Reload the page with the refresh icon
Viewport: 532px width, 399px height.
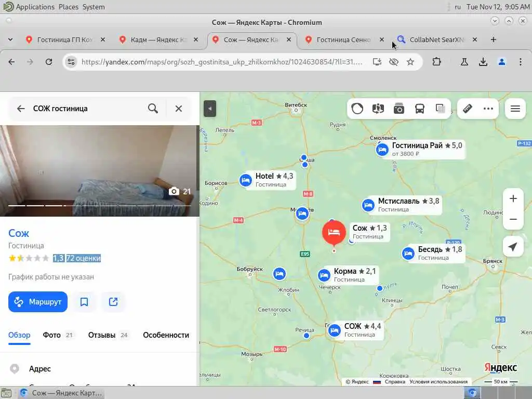pos(49,62)
